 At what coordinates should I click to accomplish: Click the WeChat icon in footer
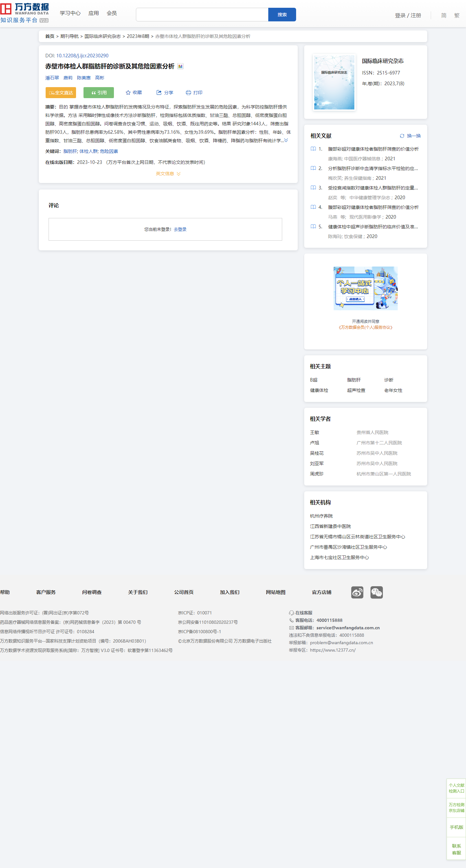(376, 592)
